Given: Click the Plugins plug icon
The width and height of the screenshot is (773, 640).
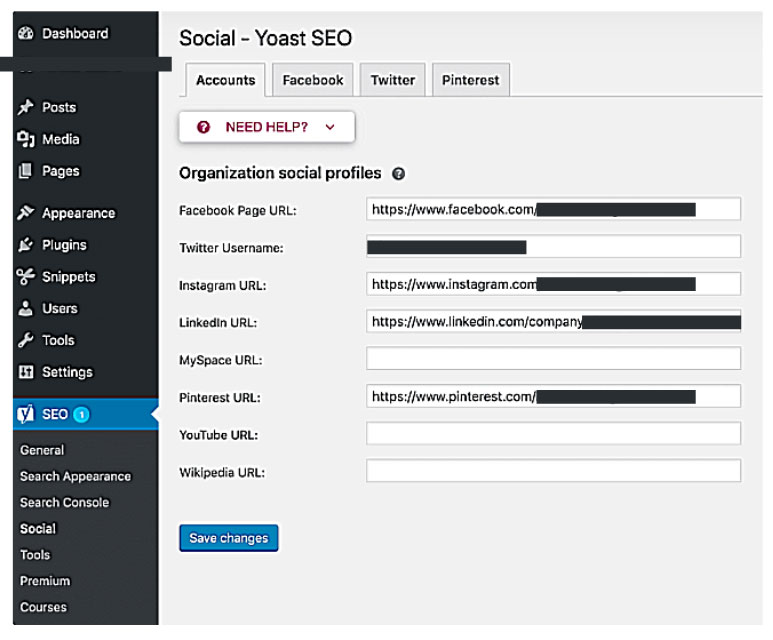Looking at the screenshot, I should (x=26, y=245).
